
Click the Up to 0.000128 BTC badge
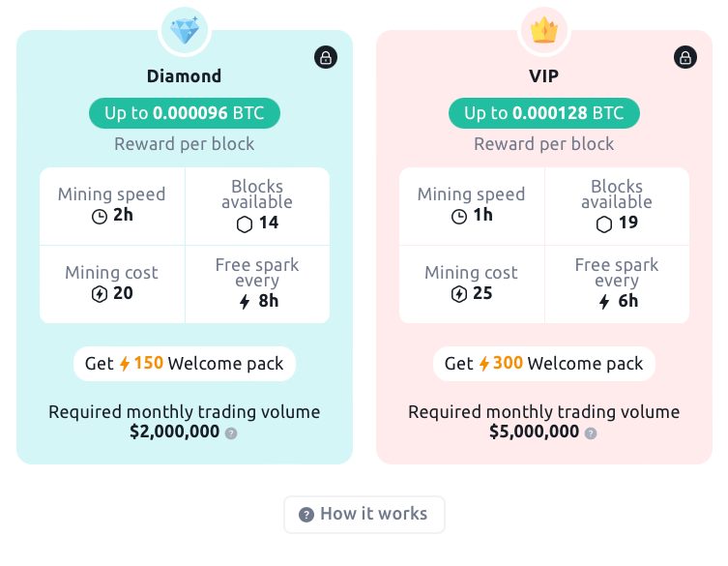pyautogui.click(x=544, y=113)
